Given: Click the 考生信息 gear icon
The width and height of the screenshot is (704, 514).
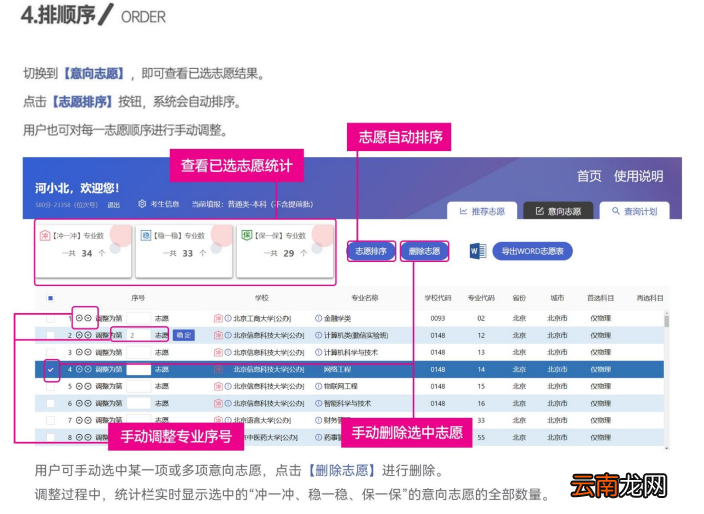Looking at the screenshot, I should click(142, 204).
